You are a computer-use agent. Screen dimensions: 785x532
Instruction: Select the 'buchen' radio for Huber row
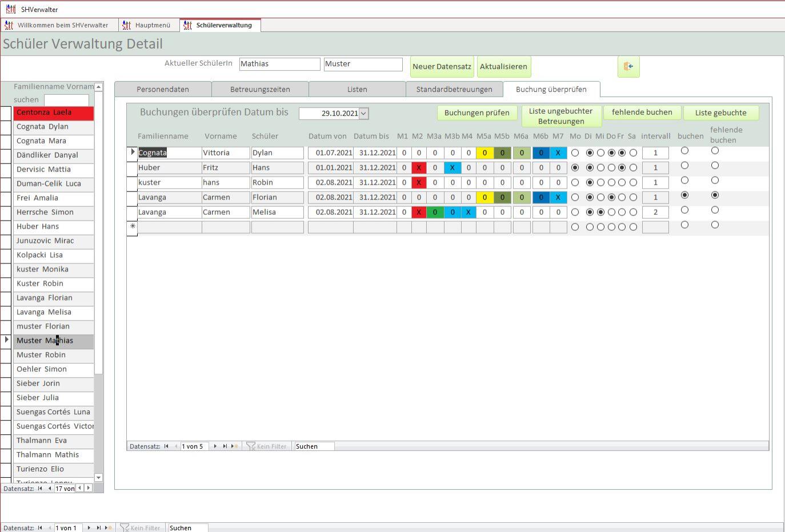684,166
